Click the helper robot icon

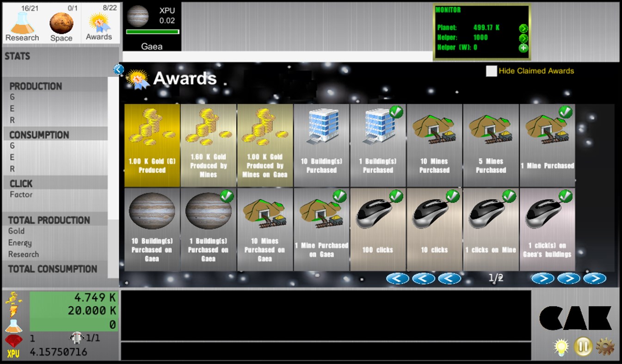[x=75, y=337]
